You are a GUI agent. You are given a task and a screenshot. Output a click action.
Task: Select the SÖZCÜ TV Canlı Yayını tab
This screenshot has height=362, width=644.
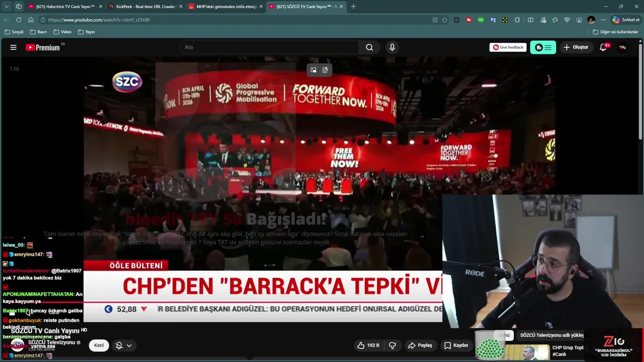pos(305,7)
